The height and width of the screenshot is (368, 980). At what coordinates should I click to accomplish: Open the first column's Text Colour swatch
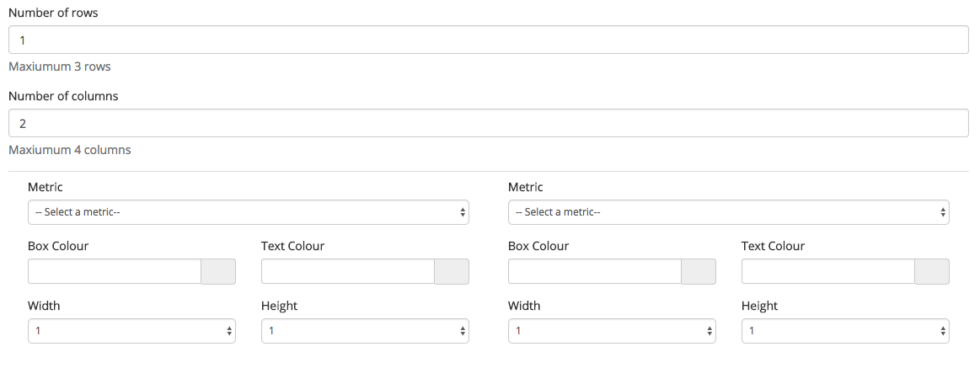pos(452,272)
